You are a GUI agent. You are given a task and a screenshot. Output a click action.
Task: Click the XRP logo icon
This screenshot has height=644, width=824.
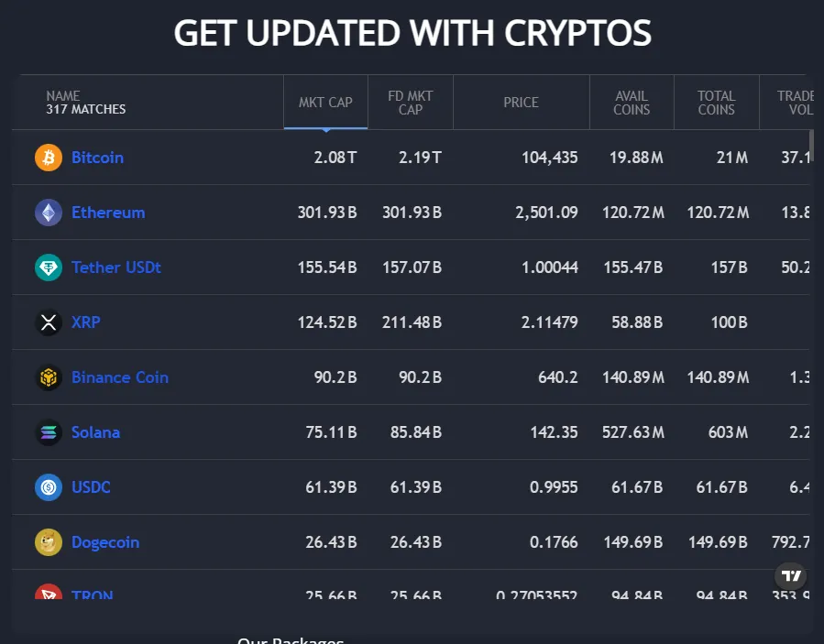[49, 322]
